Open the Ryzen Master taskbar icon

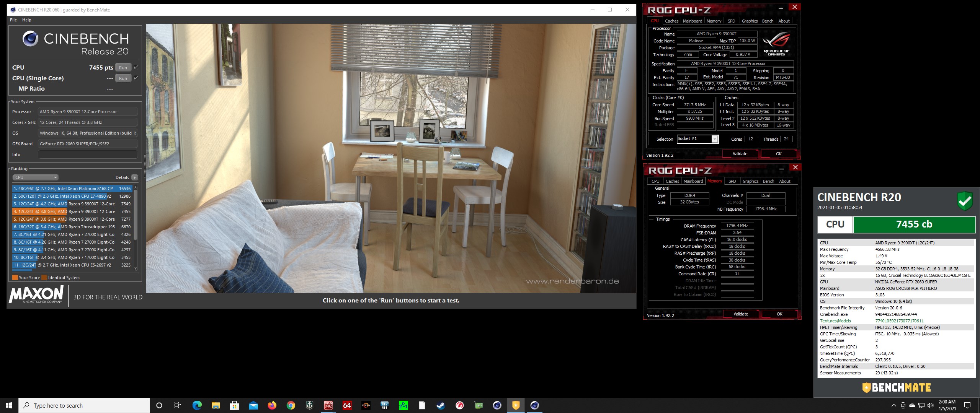tap(366, 405)
